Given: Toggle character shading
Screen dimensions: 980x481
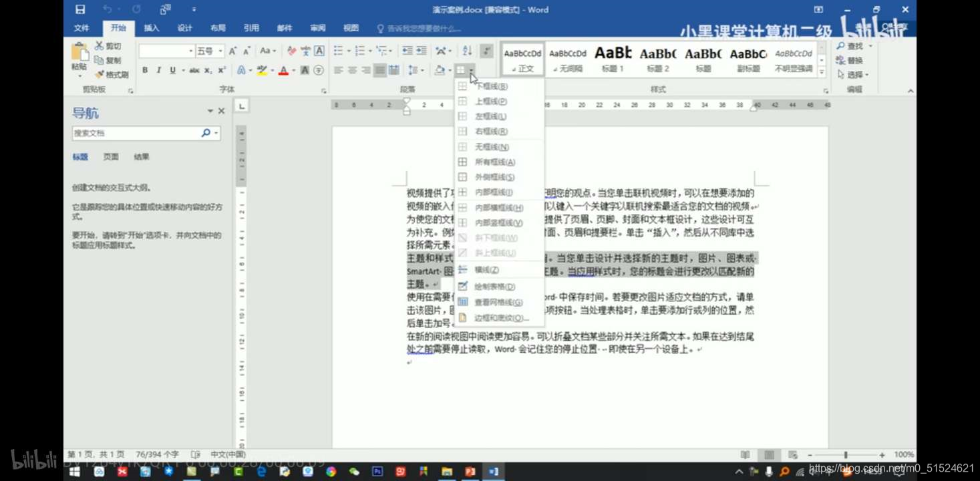Looking at the screenshot, I should tap(305, 70).
